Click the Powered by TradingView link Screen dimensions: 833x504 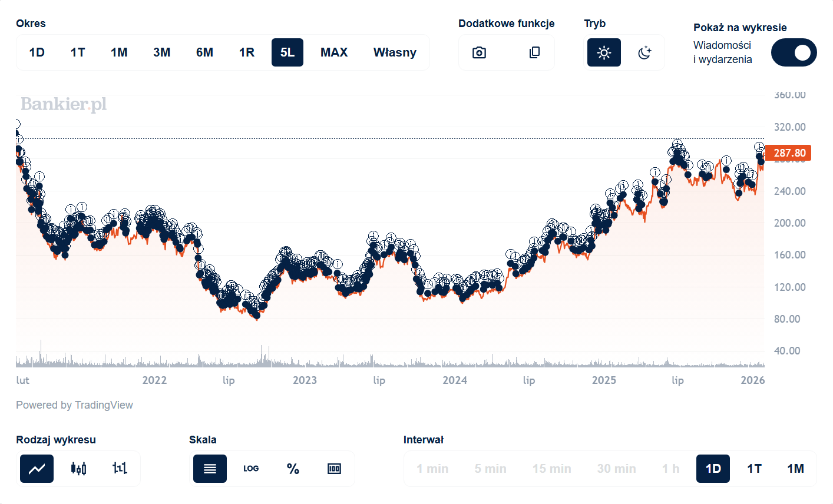tap(74, 405)
